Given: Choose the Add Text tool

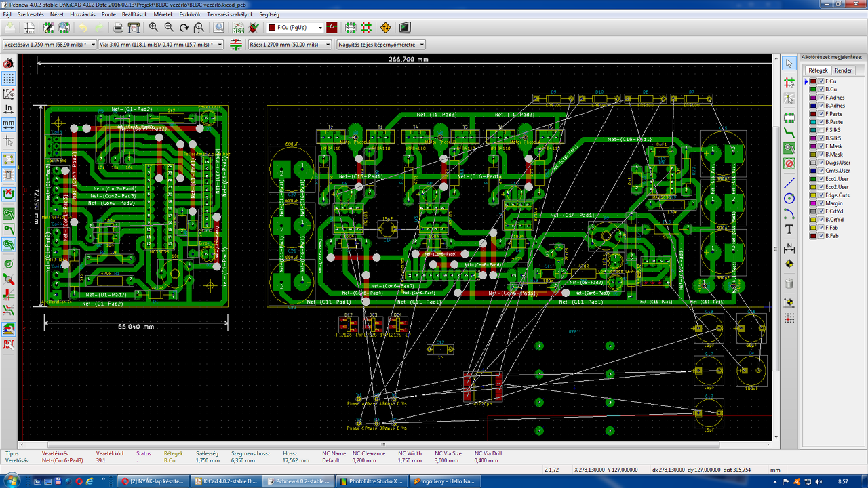Looking at the screenshot, I should (789, 230).
